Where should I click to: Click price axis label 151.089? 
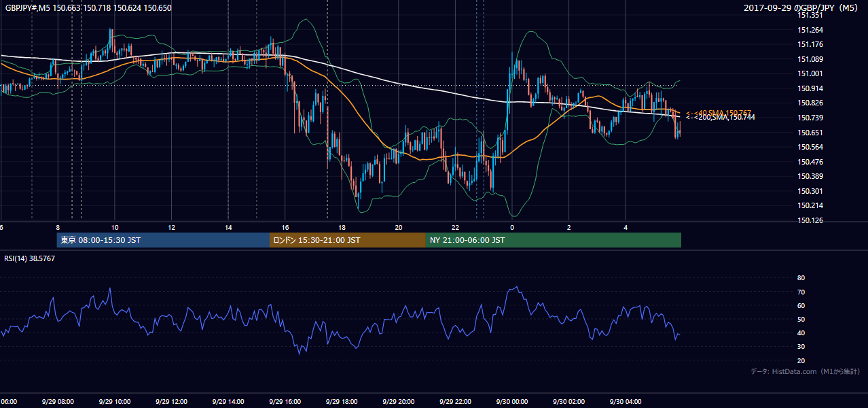tap(811, 59)
